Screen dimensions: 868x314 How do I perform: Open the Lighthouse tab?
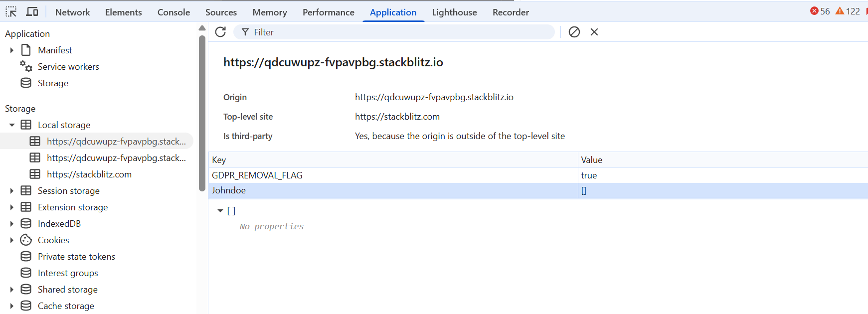[454, 12]
